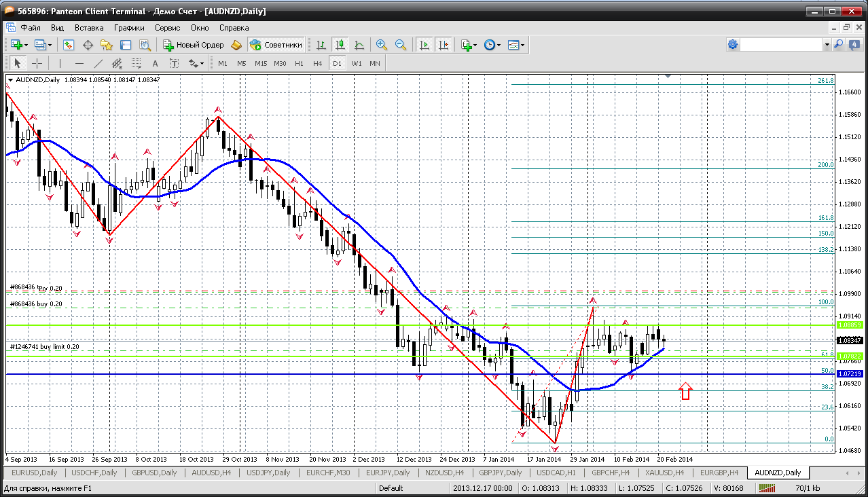
Task: Switch to the EURUSD,Daily chart tab
Action: click(33, 473)
